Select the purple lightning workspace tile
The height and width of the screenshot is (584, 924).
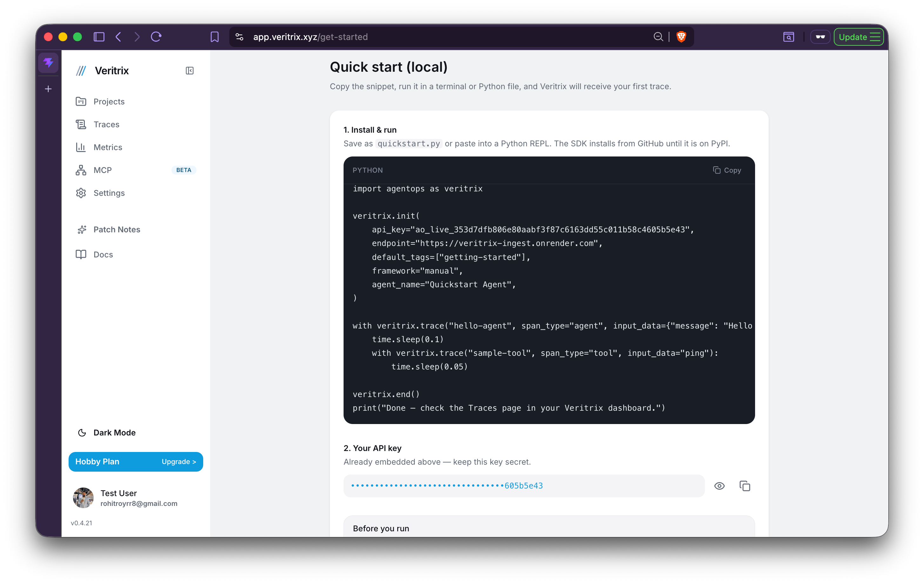coord(48,63)
